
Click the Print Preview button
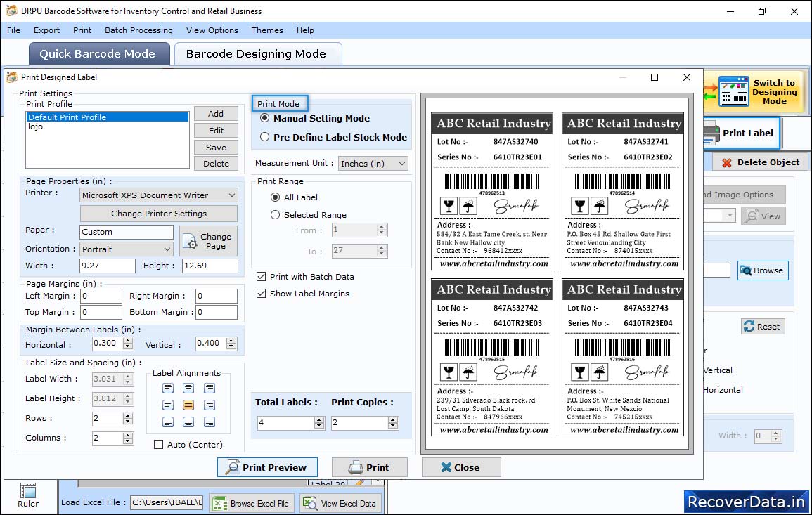click(x=267, y=467)
